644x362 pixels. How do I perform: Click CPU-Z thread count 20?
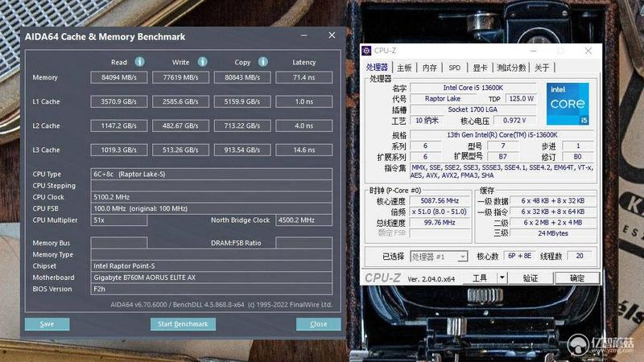point(580,256)
